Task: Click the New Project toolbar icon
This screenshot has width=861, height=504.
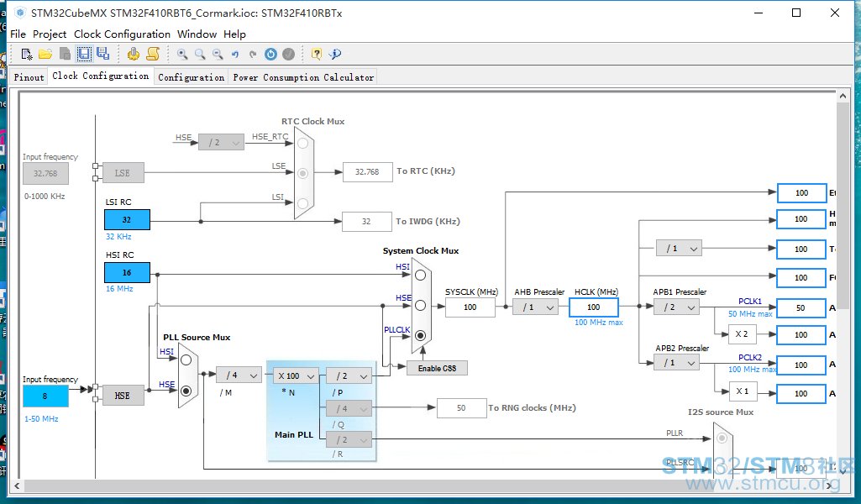Action: click(x=26, y=54)
